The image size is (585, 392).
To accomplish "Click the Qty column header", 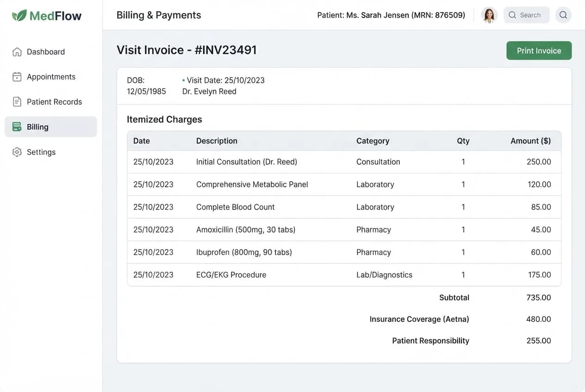I will [463, 141].
